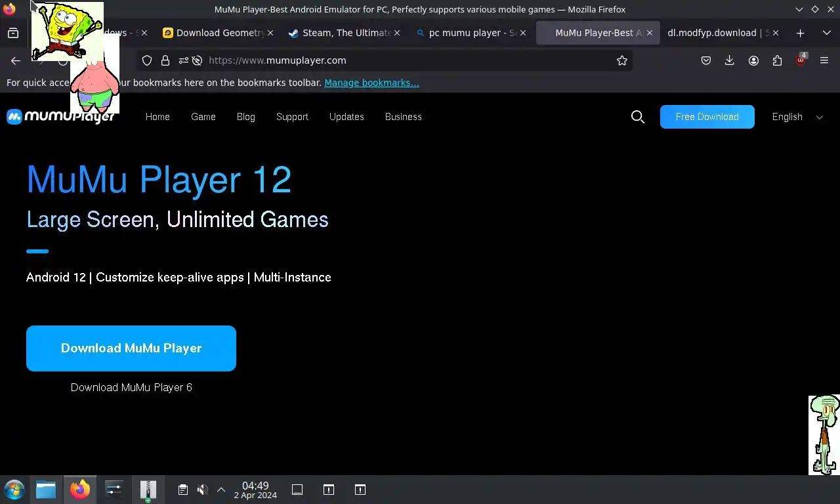Open the Business navigation item
The image size is (840, 504).
(404, 117)
